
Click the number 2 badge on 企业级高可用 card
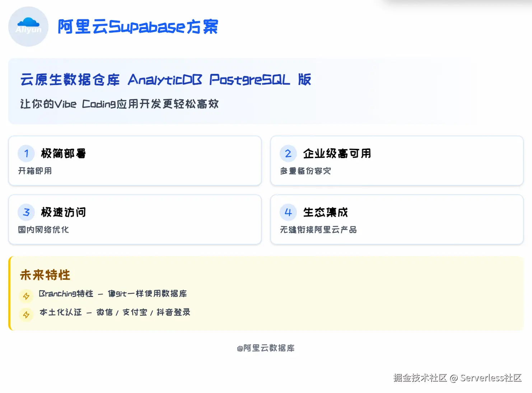[288, 153]
